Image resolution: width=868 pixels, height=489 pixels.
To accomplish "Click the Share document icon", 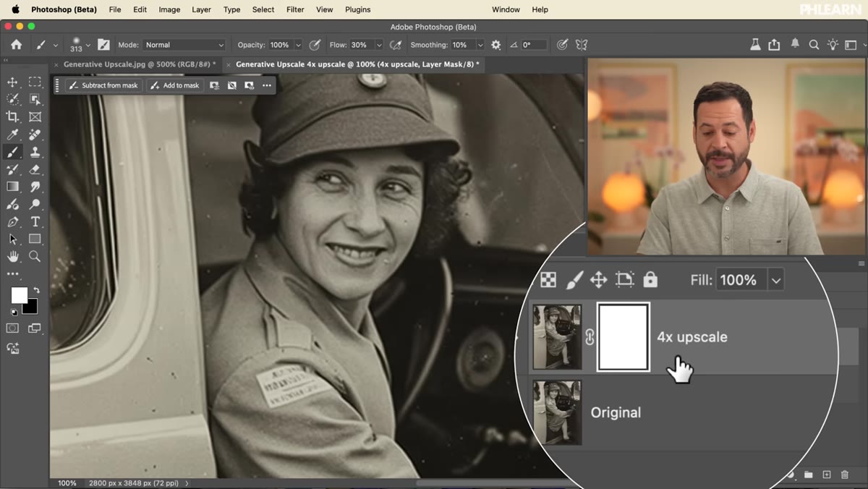I will 774,45.
